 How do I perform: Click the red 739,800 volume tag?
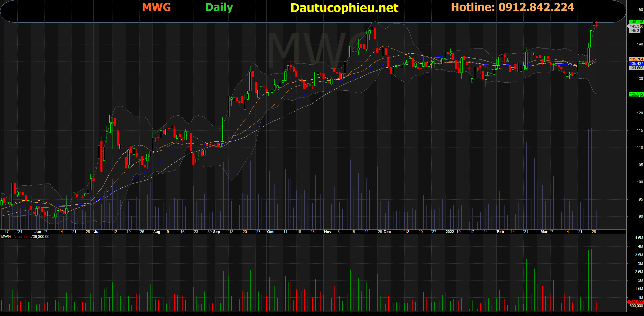(x=636, y=302)
